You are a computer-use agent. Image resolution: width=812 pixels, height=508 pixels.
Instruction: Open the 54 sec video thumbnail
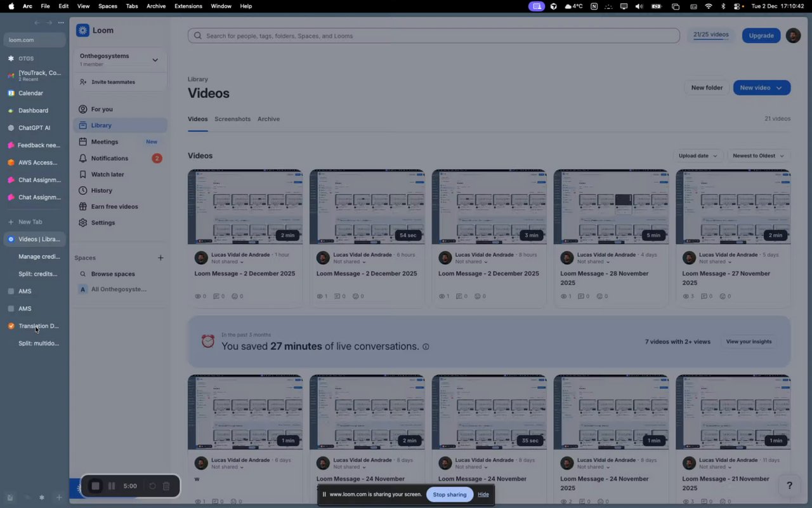(x=367, y=207)
